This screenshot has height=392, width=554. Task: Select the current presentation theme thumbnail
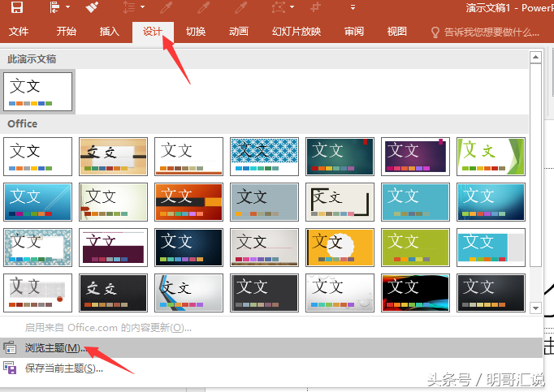38,92
